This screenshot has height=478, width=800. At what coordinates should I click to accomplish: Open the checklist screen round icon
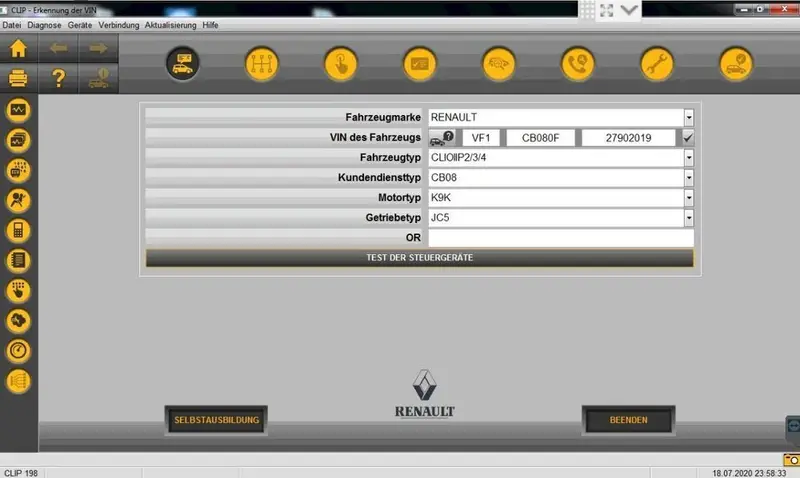pos(420,64)
